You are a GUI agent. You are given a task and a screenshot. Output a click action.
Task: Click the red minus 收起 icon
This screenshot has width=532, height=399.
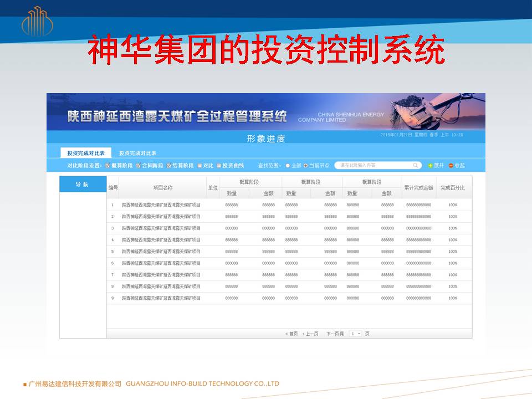pos(451,166)
